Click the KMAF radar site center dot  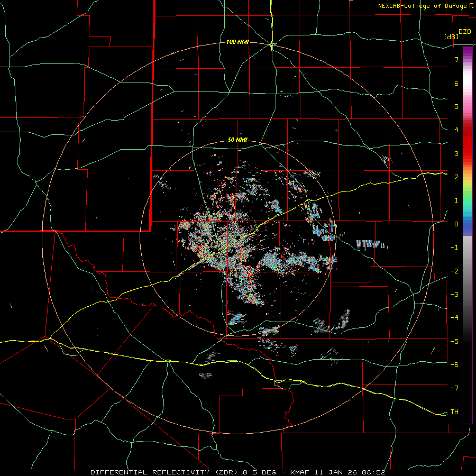(x=237, y=237)
